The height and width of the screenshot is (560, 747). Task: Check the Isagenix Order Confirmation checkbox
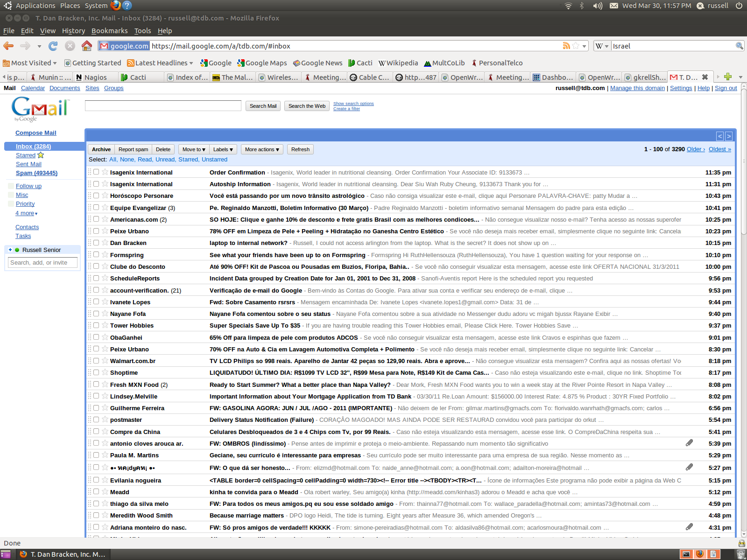[96, 172]
